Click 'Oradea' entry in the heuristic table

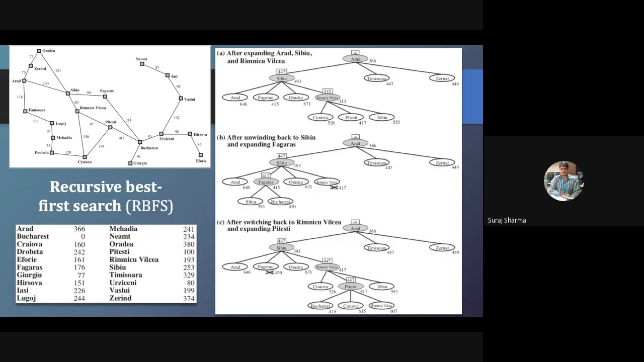[121, 244]
